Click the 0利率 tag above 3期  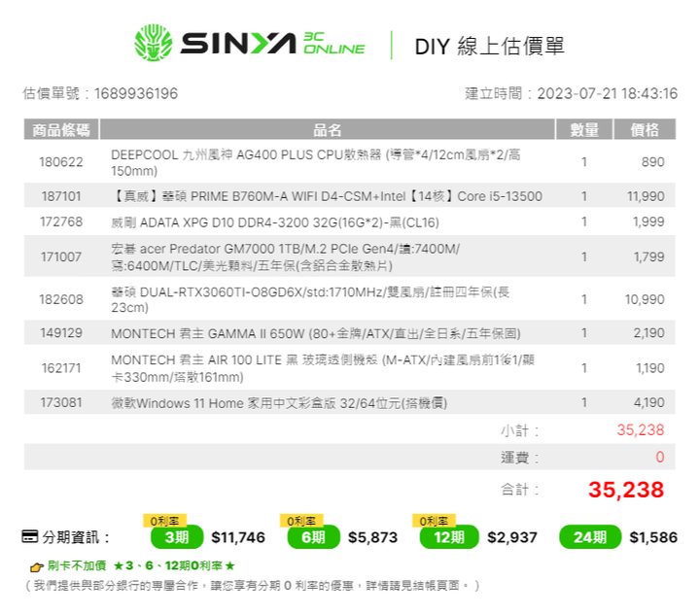[164, 521]
